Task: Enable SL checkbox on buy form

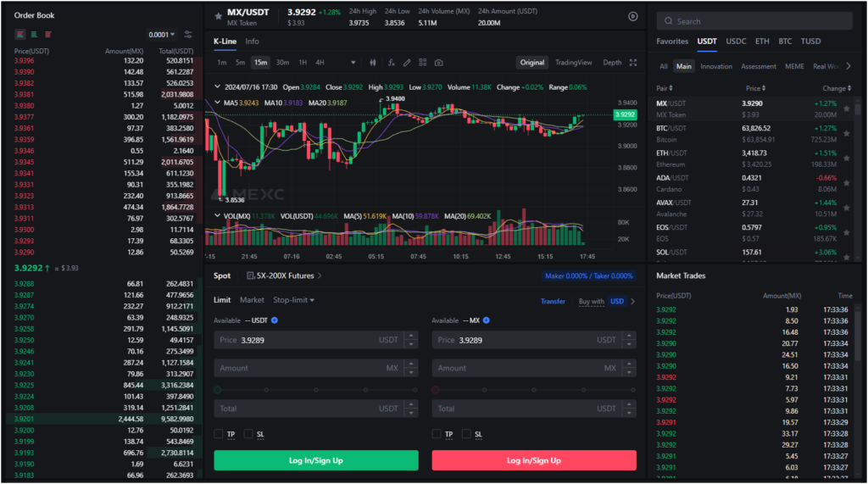Action: pyautogui.click(x=248, y=434)
